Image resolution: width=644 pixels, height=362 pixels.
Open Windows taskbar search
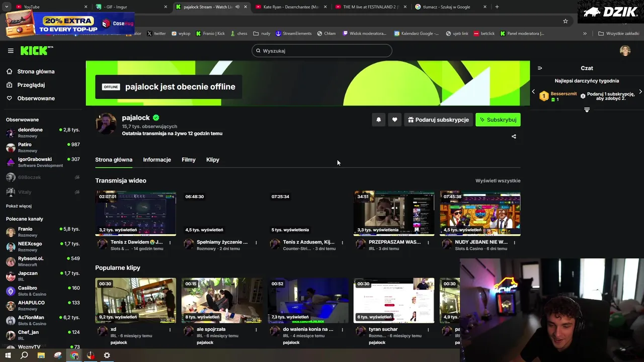[24, 355]
